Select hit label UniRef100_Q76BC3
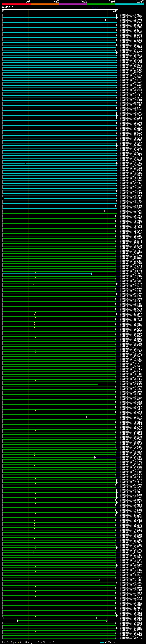Screen dimensions: 146x644 pyautogui.click(x=131, y=555)
